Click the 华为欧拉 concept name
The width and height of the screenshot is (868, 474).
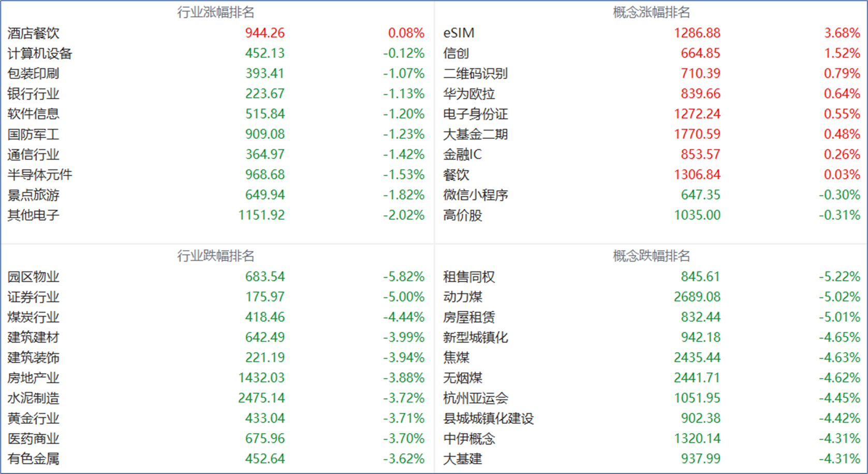point(469,94)
